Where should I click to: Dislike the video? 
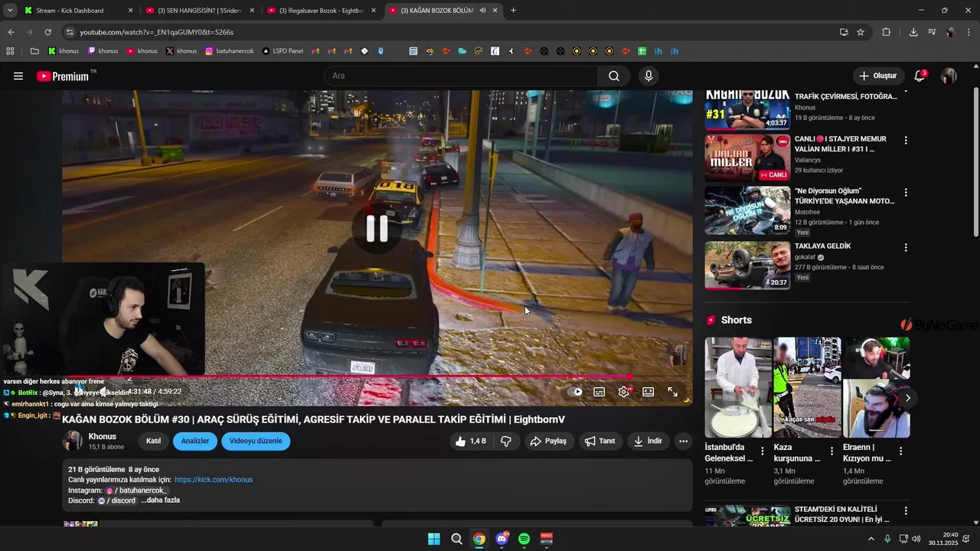click(506, 441)
